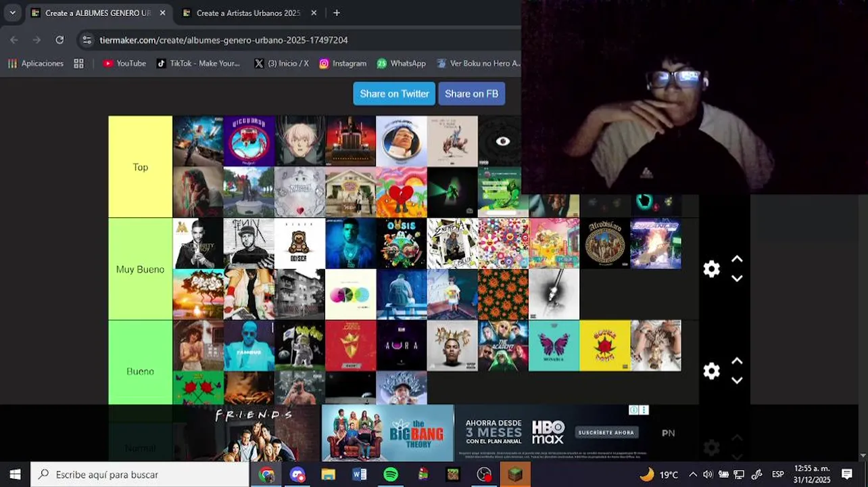This screenshot has width=868, height=487.
Task: Open the tab search dropdown chevron
Action: pyautogui.click(x=12, y=13)
